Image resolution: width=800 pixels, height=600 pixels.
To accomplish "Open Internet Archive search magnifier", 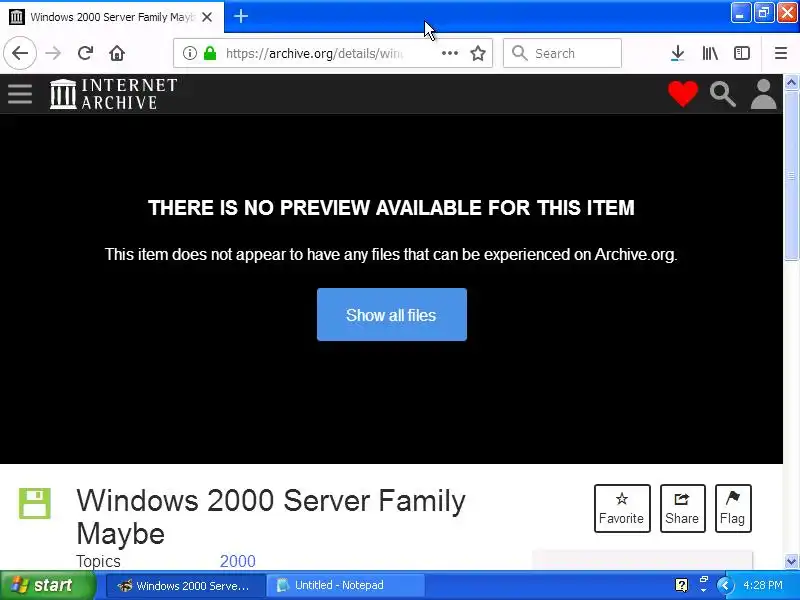I will pos(722,94).
